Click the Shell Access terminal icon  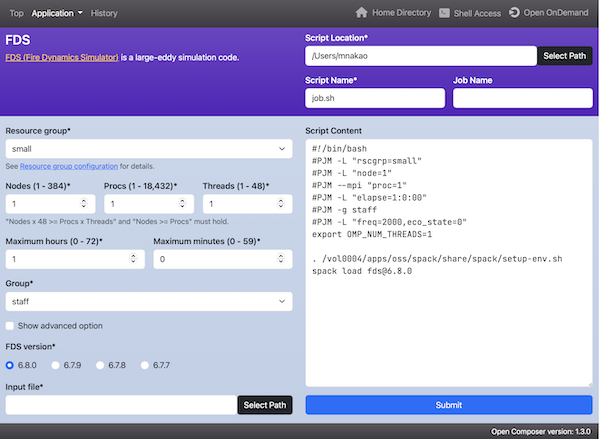point(444,13)
